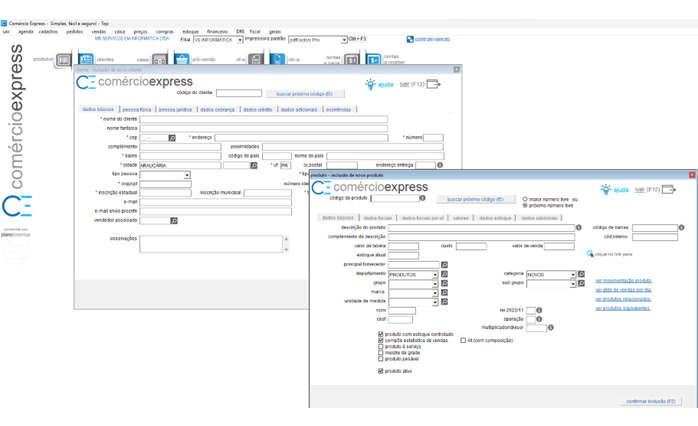
Task: Open the contas a receber icon
Action: tap(373, 60)
